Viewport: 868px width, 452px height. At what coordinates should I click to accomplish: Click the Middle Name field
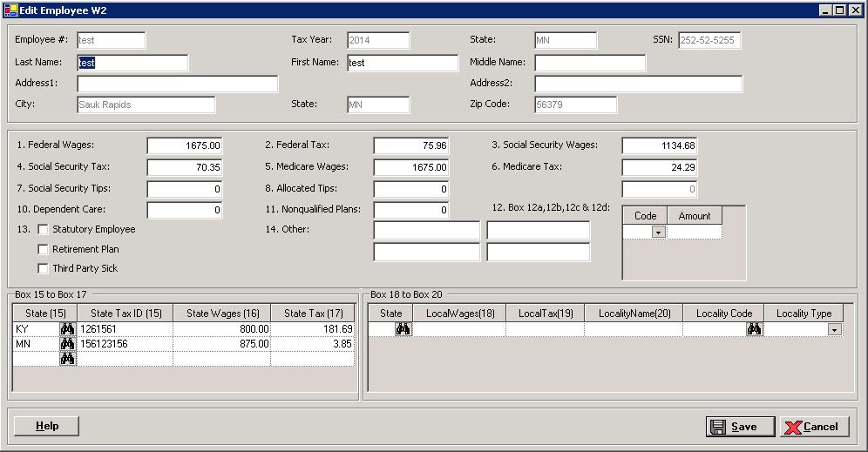point(590,63)
